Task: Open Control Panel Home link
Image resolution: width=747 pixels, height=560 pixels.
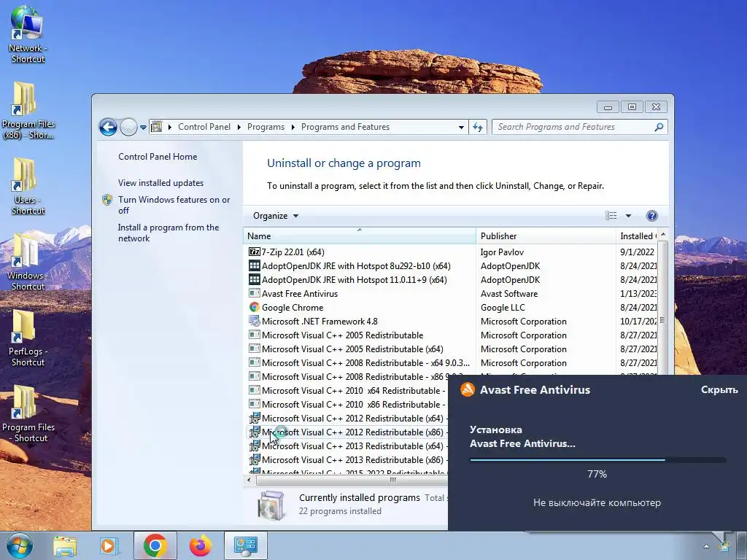Action: (158, 157)
